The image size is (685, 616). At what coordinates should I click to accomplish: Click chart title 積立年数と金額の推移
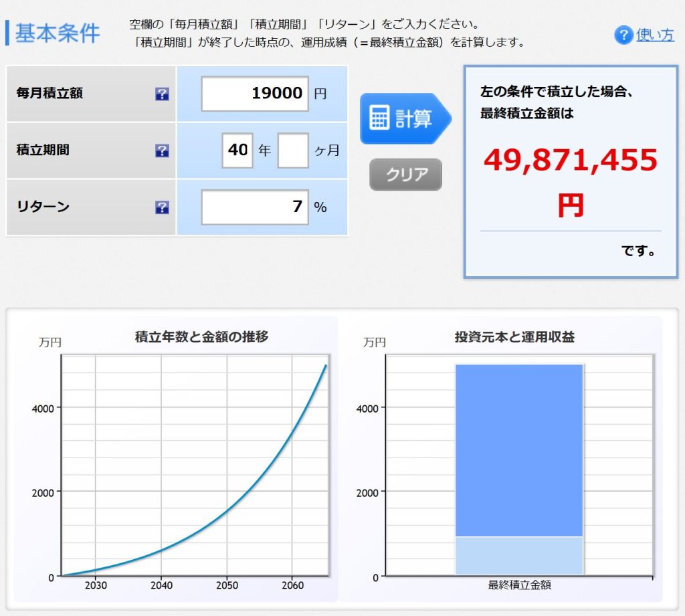(201, 337)
